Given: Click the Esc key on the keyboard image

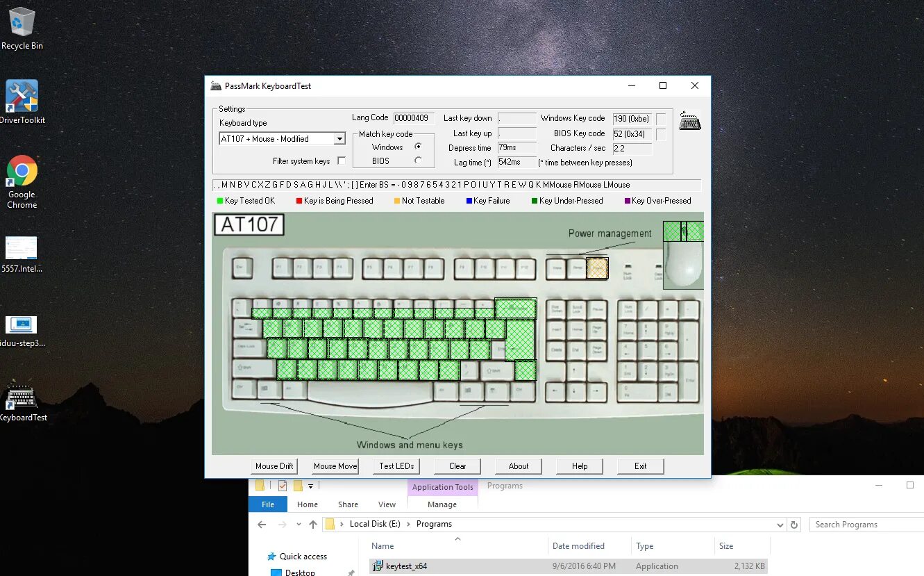Looking at the screenshot, I should pyautogui.click(x=242, y=266).
